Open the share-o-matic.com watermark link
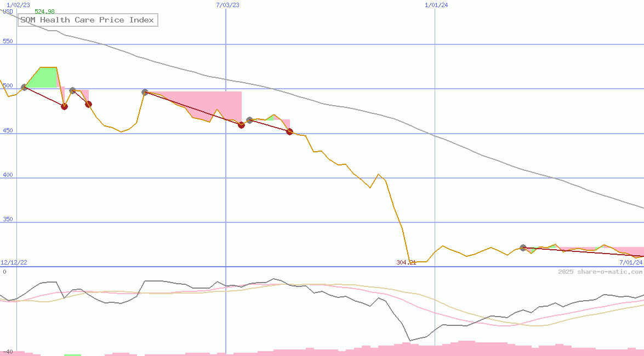Viewport: 644px width, 356px height. (600, 272)
